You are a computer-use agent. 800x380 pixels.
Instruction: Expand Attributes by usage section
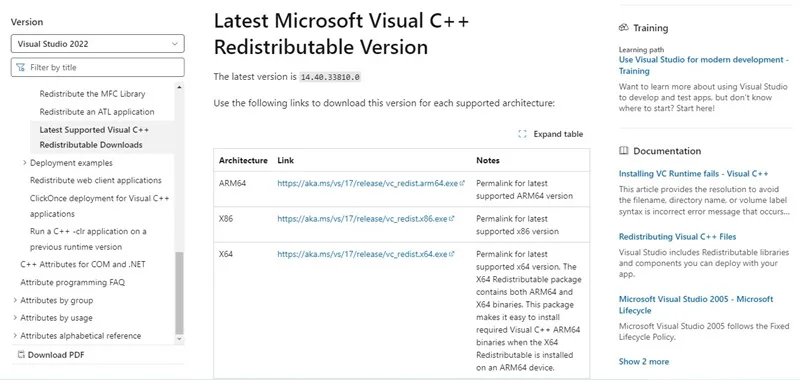coord(15,318)
